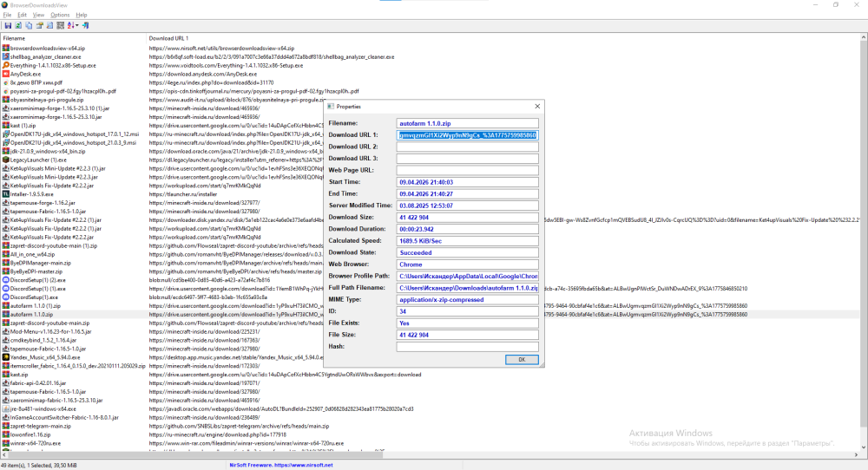Open the Properties toolbar icon

[39, 25]
